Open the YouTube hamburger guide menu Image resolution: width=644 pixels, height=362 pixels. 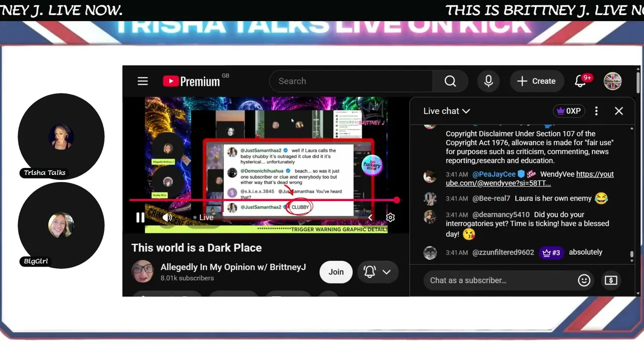[x=143, y=81]
